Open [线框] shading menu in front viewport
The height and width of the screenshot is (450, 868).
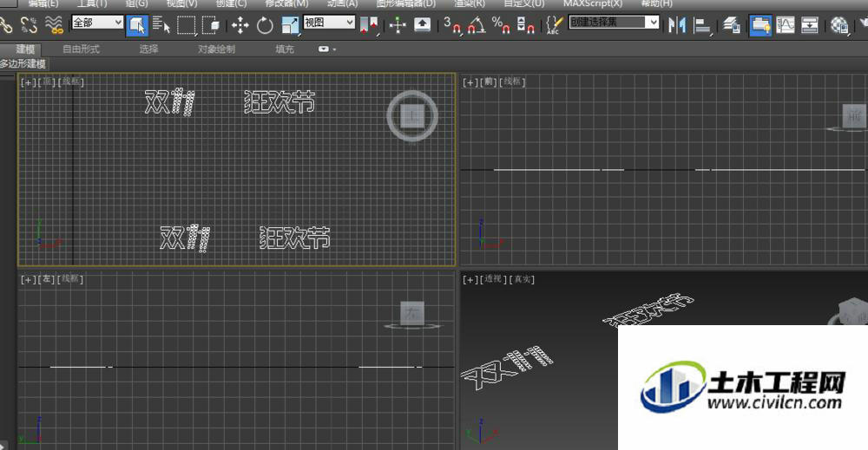(x=513, y=82)
